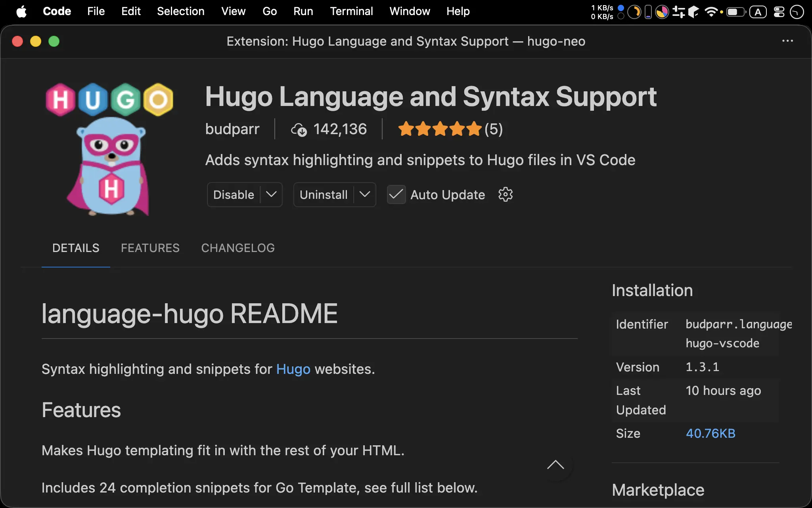Open the Selection menu
Viewport: 812px width, 508px height.
(x=180, y=12)
